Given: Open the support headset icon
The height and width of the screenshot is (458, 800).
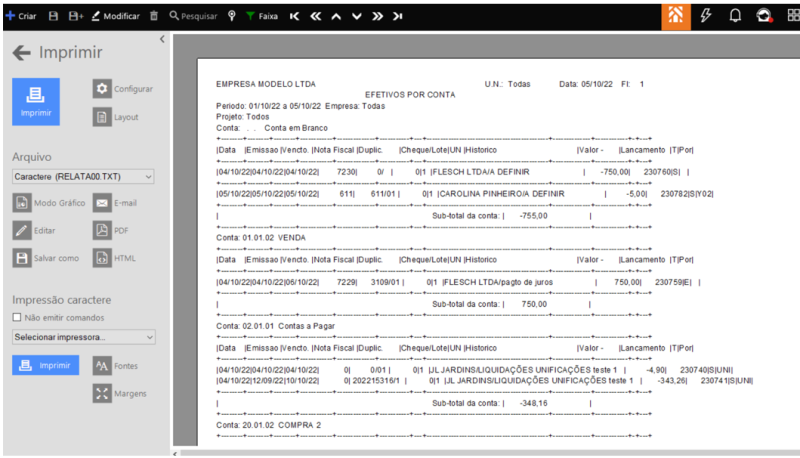Looking at the screenshot, I should tap(764, 16).
